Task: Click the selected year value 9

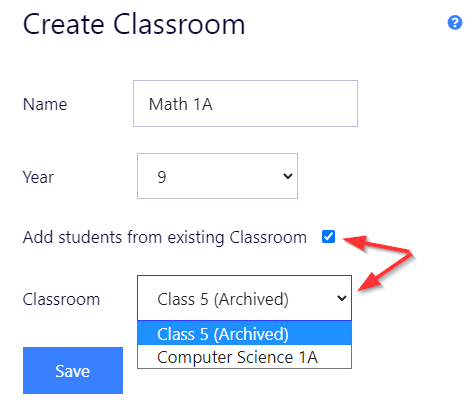Action: [x=162, y=177]
